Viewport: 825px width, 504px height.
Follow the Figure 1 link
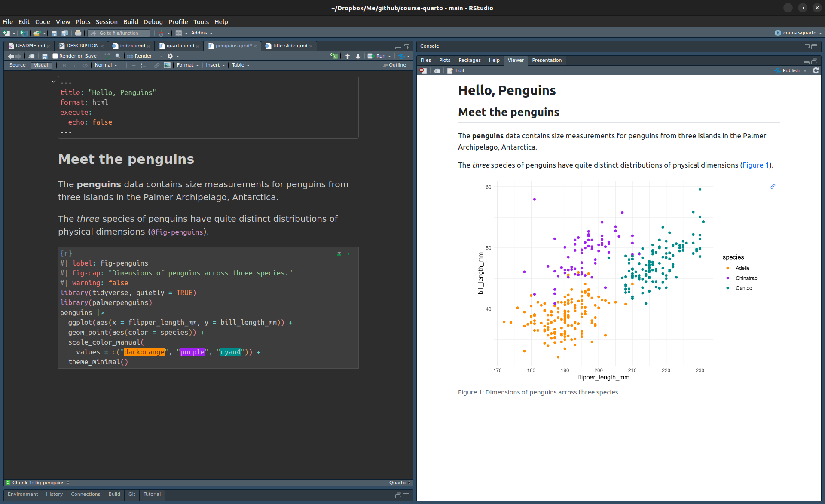click(x=755, y=165)
